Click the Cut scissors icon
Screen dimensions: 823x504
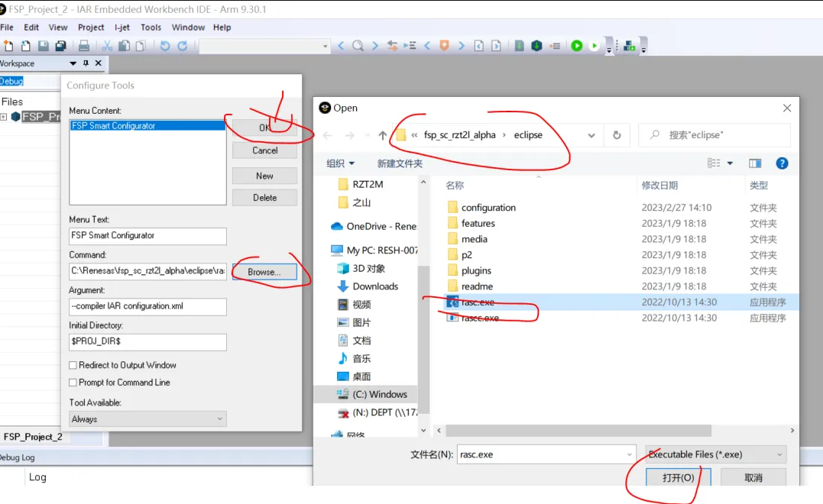click(x=108, y=47)
